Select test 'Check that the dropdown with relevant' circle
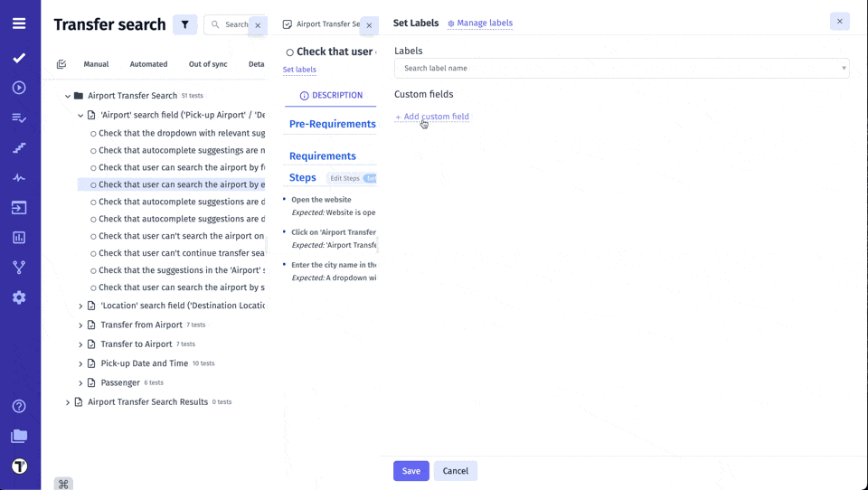This screenshot has height=490, width=868. pos(93,134)
